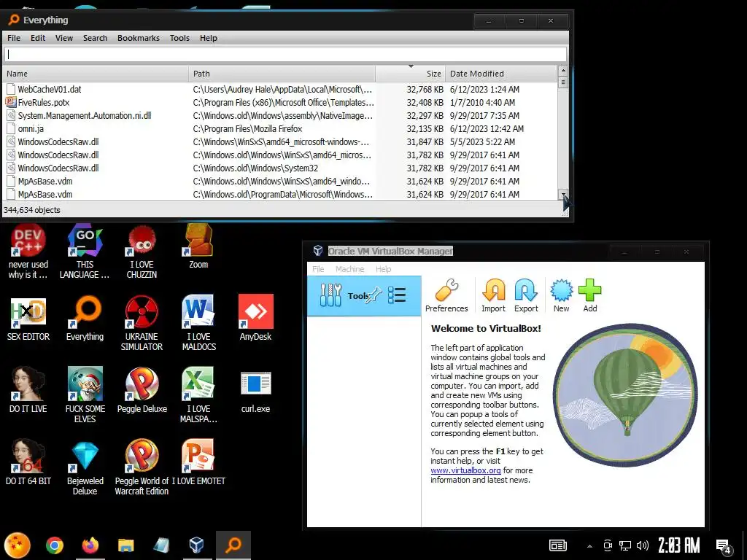Open curl.exe on the desktop
747x560 pixels.
tap(256, 392)
